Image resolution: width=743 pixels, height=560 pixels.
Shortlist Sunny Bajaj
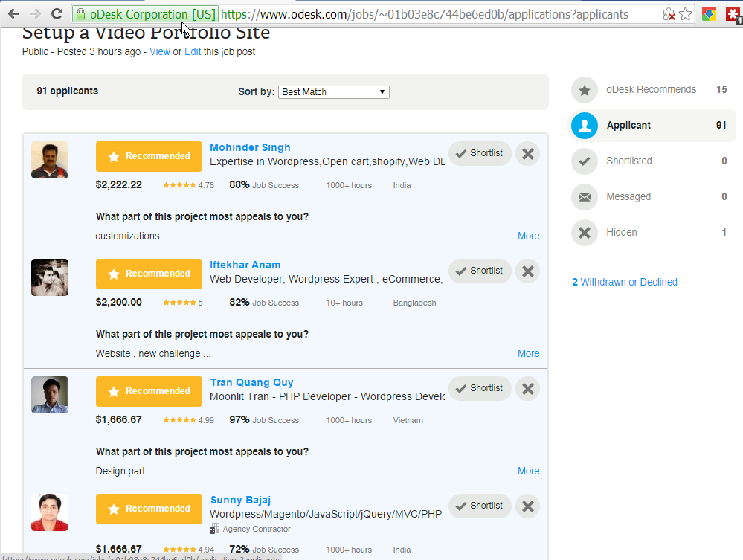click(480, 506)
